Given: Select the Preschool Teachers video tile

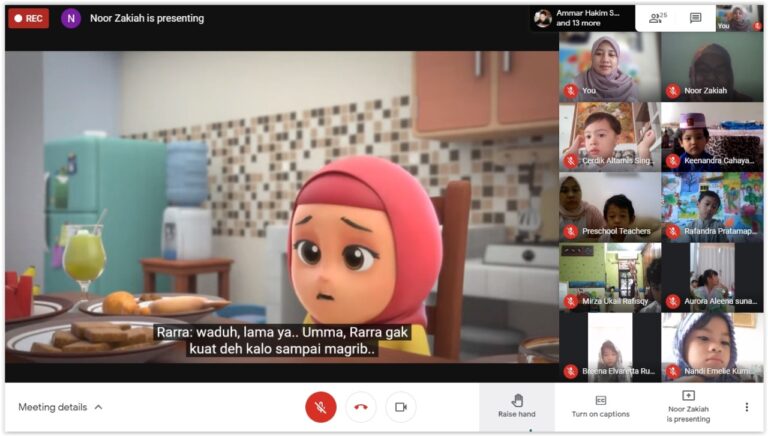Looking at the screenshot, I should click(x=609, y=206).
